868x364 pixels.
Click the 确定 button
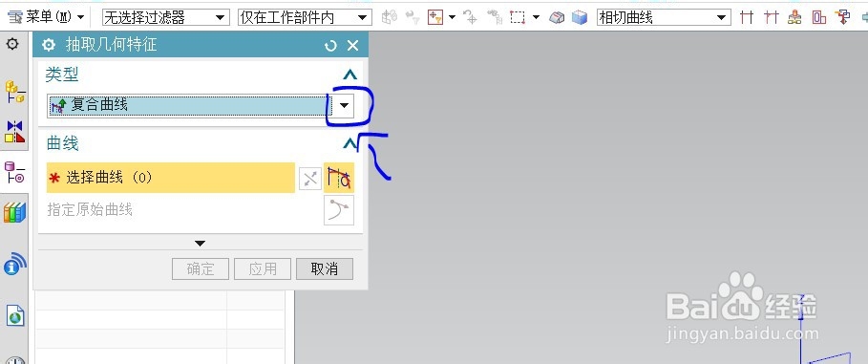tap(201, 269)
